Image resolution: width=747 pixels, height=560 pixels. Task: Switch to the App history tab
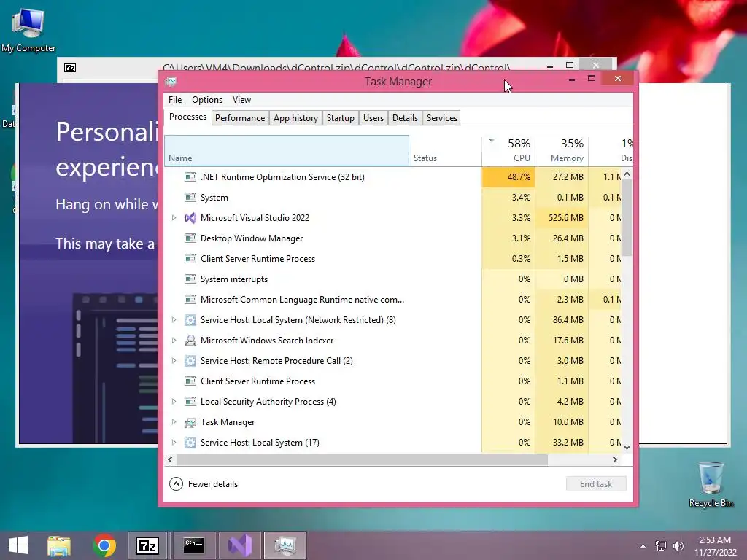tap(296, 118)
